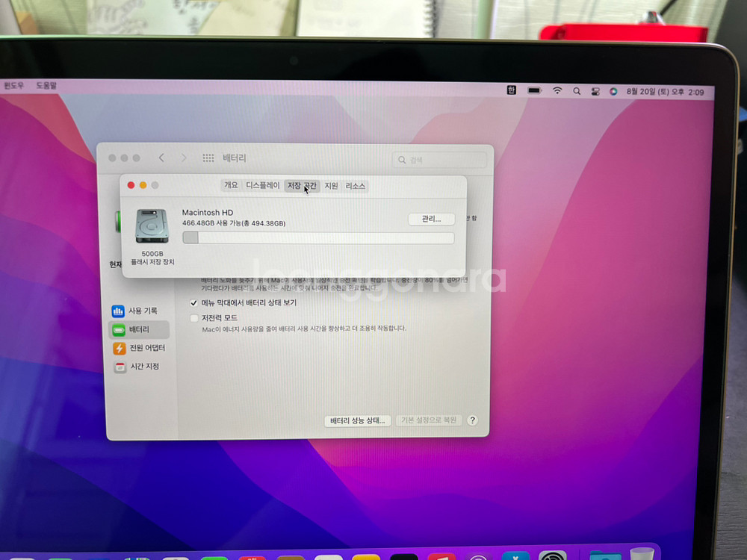This screenshot has width=747, height=560.
Task: Open the 윈도우 menu
Action: (13, 85)
